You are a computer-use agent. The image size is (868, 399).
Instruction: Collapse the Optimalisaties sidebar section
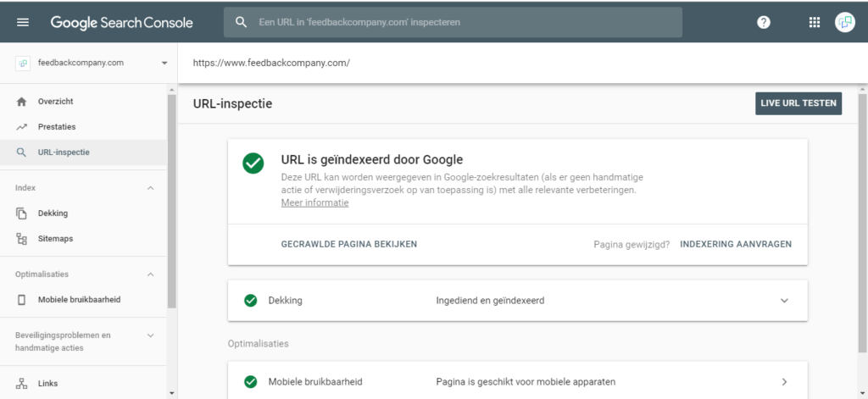151,274
